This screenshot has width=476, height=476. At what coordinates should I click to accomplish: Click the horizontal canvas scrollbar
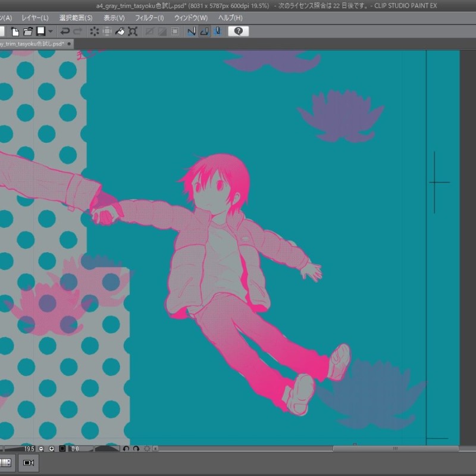click(395, 449)
